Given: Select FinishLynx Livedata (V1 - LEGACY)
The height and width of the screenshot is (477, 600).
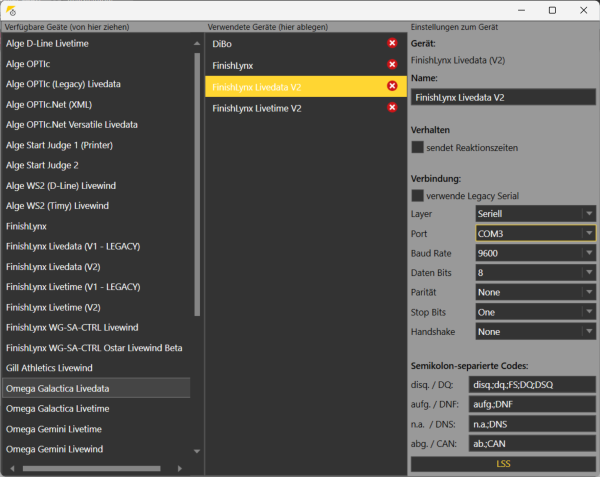Looking at the screenshot, I should [x=96, y=246].
